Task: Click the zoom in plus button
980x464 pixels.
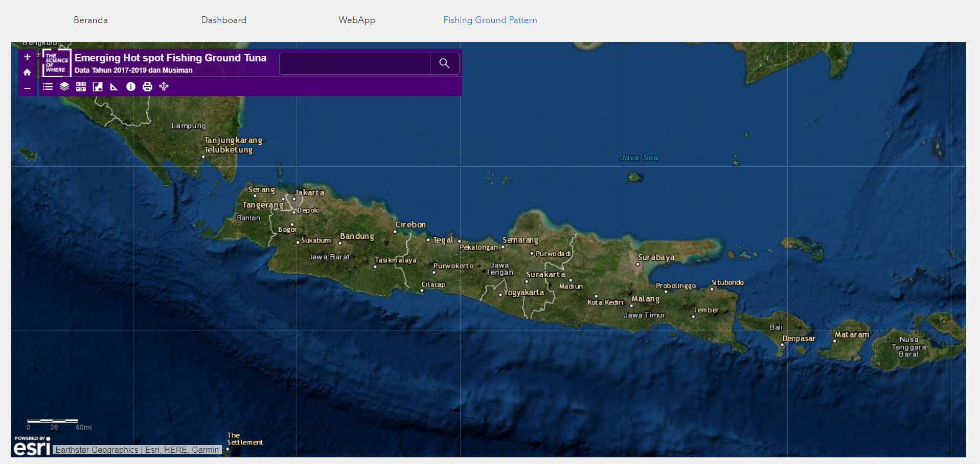Action: (28, 57)
